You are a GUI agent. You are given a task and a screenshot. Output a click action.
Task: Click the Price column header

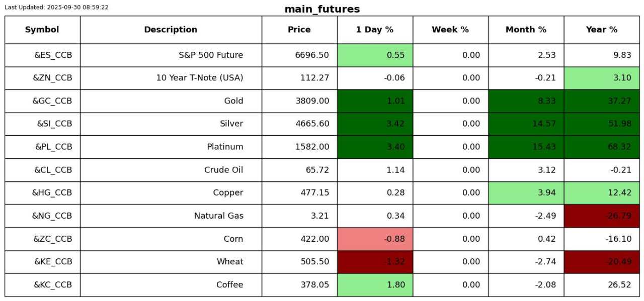coord(299,30)
